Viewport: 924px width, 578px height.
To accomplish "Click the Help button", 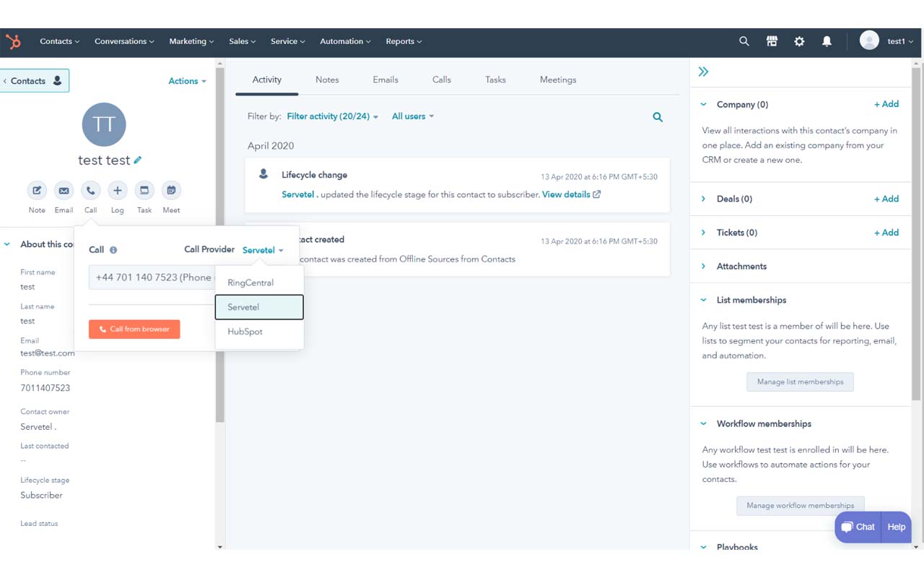I will [897, 527].
